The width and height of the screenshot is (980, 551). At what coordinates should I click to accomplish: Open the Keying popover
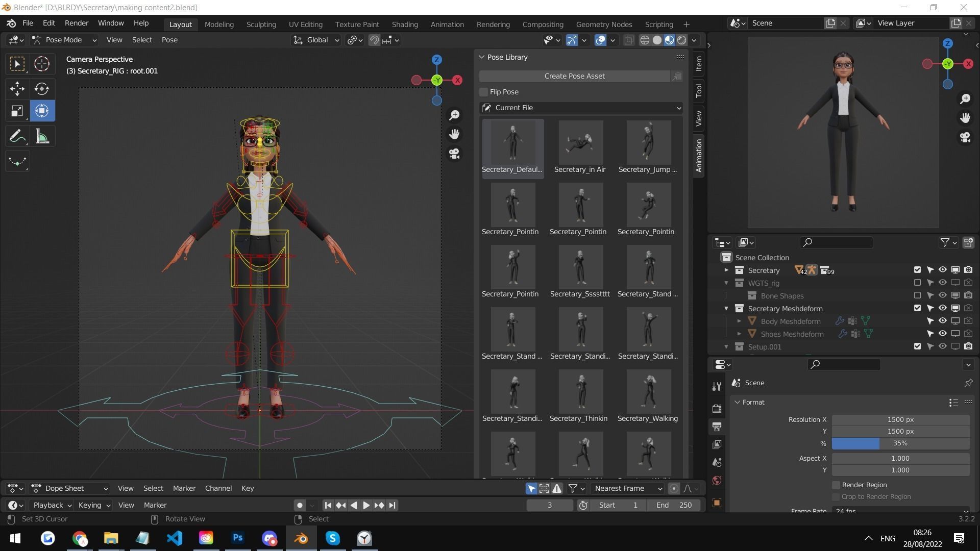pos(94,505)
